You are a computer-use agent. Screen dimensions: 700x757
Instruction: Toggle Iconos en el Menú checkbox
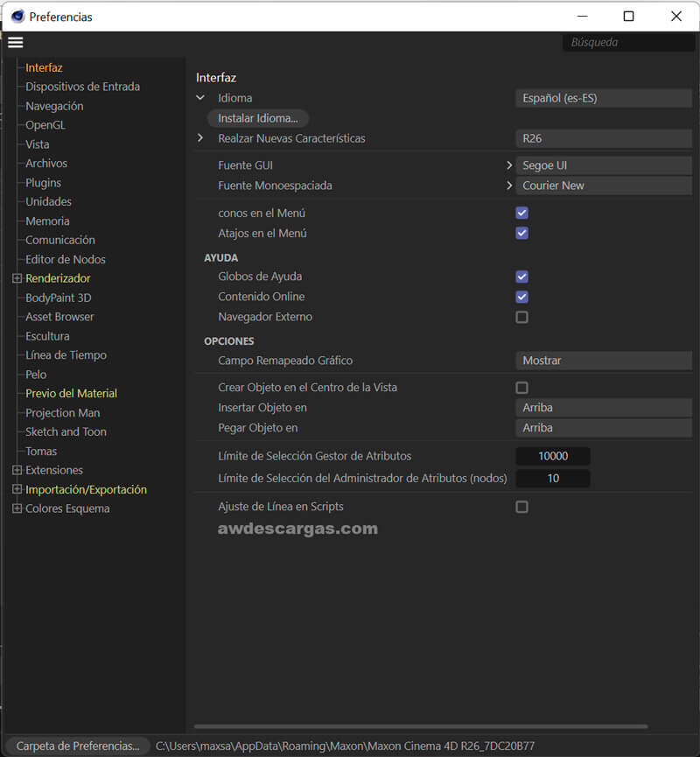521,213
